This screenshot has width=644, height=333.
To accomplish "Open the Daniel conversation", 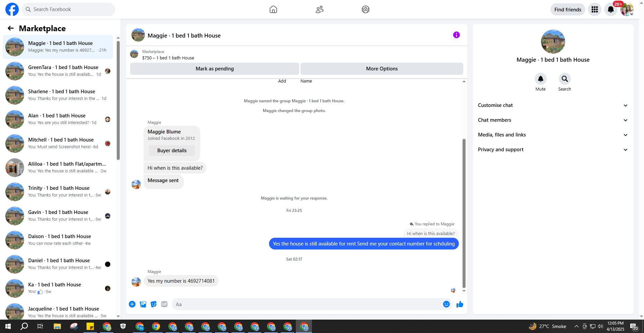I will click(58, 264).
